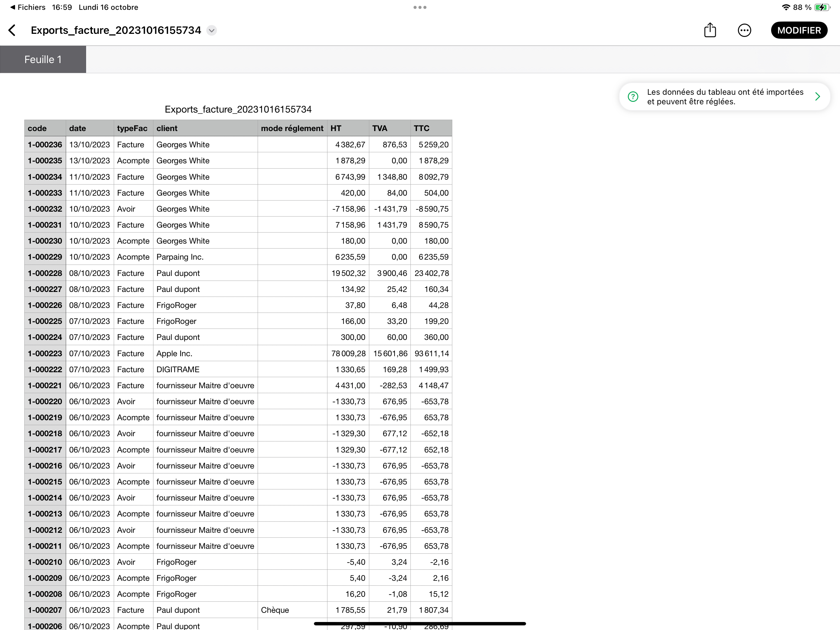The image size is (840, 630).
Task: Tap the document title Exports_facture_20231016155734
Action: (116, 30)
